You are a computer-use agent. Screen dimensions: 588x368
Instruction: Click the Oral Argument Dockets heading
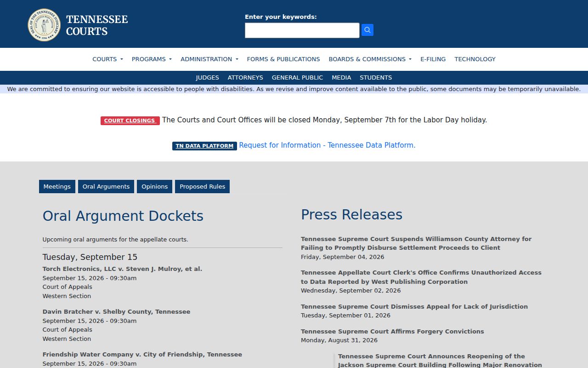pos(123,216)
